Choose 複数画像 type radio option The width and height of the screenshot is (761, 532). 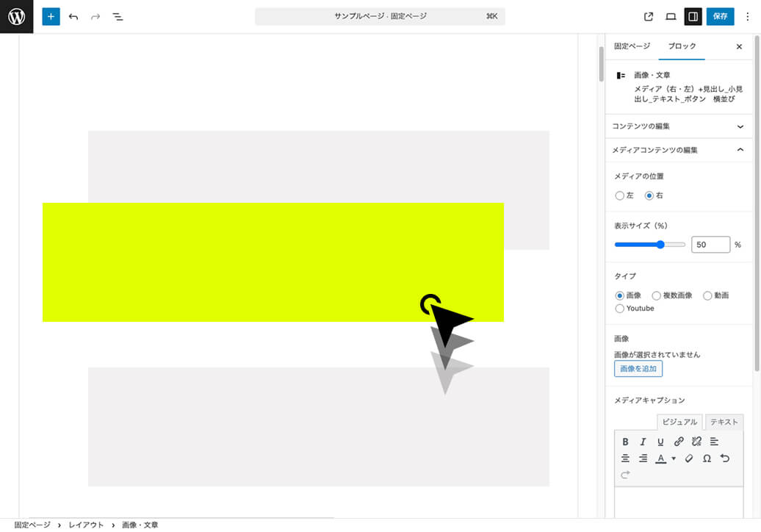click(657, 295)
